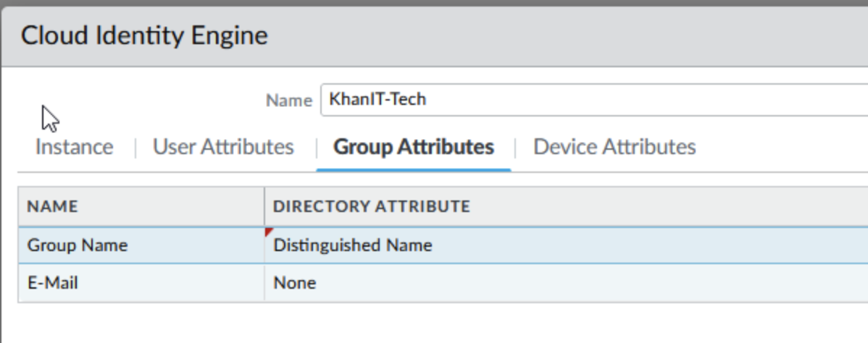This screenshot has width=868, height=343.
Task: Click the blue underline beneath Group Attributes
Action: click(x=413, y=170)
